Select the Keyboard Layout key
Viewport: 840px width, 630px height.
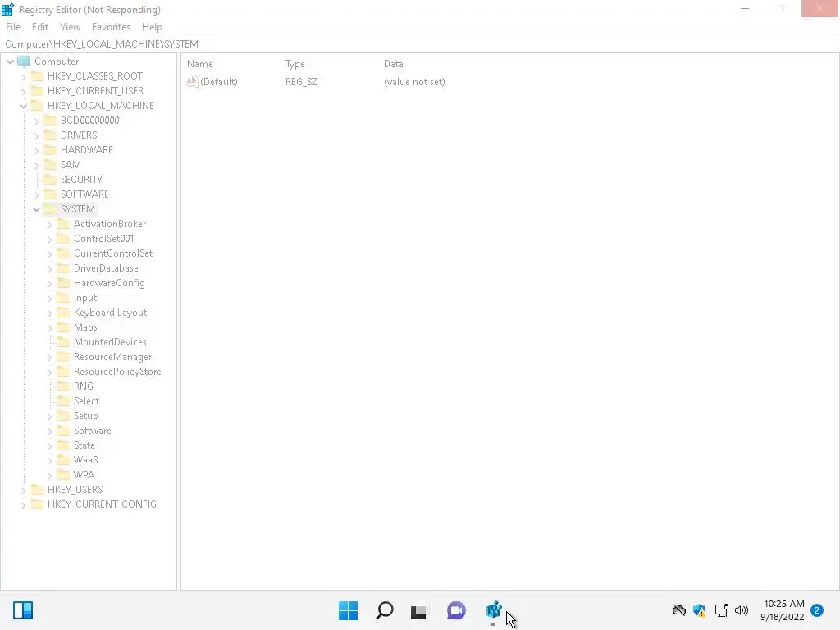tap(111, 313)
